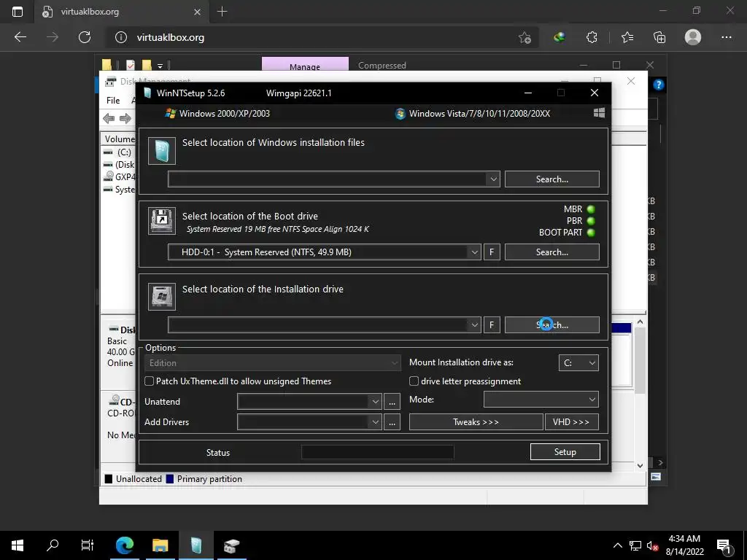Click the Windows logo icon in WinNTSetup

(599, 113)
